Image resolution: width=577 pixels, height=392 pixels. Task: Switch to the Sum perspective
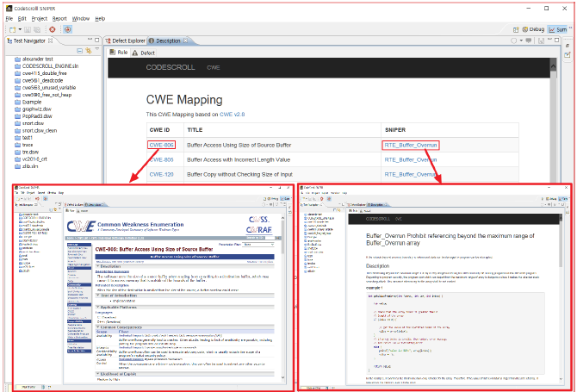tap(558, 29)
